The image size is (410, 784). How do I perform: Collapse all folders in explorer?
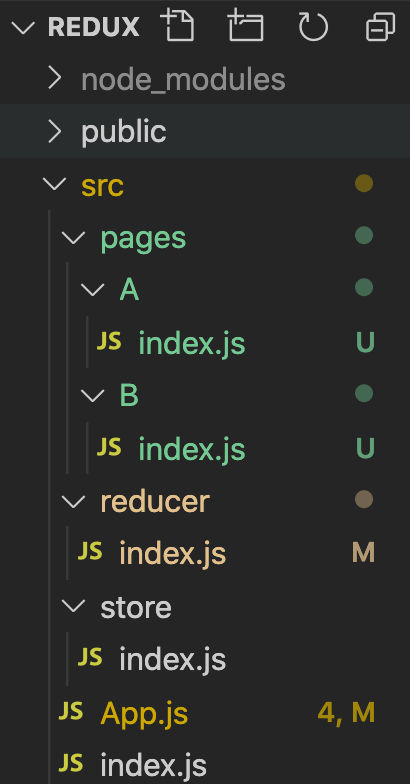380,26
